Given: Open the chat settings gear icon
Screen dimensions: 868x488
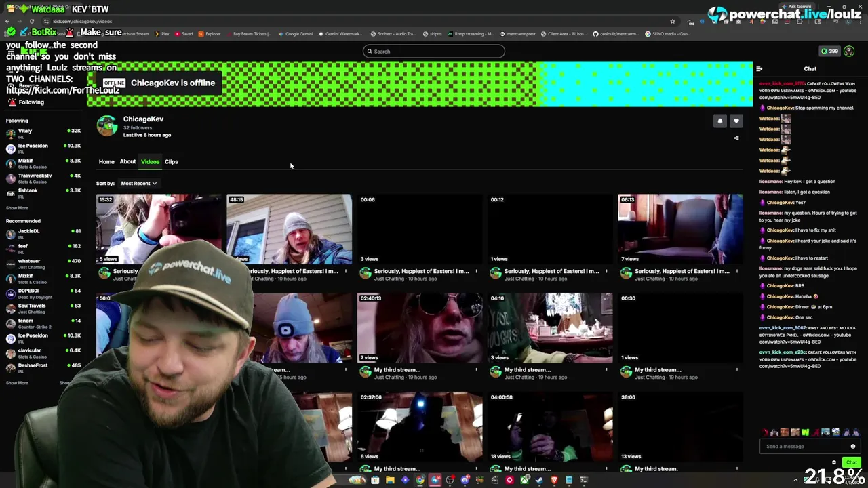Looking at the screenshot, I should tap(834, 462).
